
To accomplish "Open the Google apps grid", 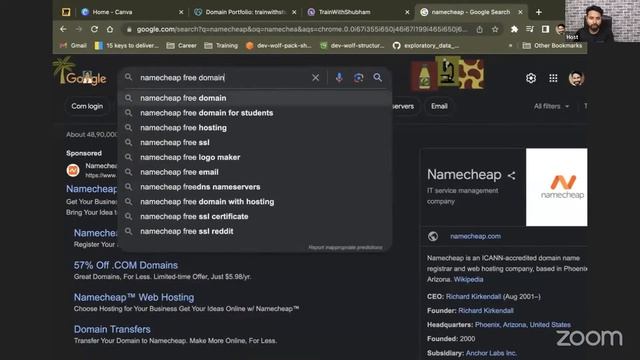I will point(553,78).
